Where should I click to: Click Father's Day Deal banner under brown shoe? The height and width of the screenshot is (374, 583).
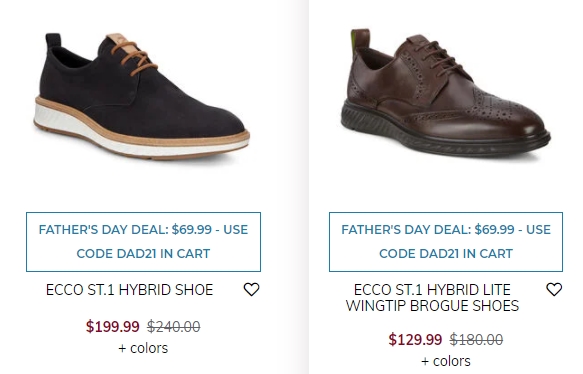(446, 242)
